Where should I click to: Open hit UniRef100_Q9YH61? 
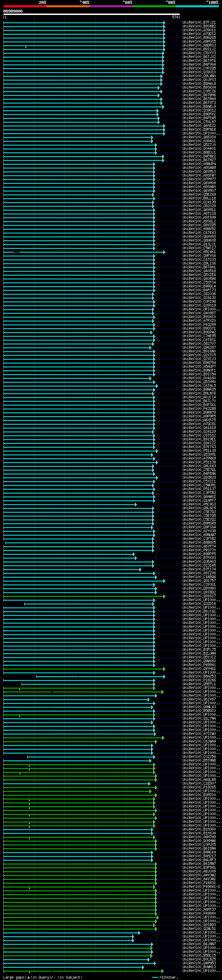[199, 669]
